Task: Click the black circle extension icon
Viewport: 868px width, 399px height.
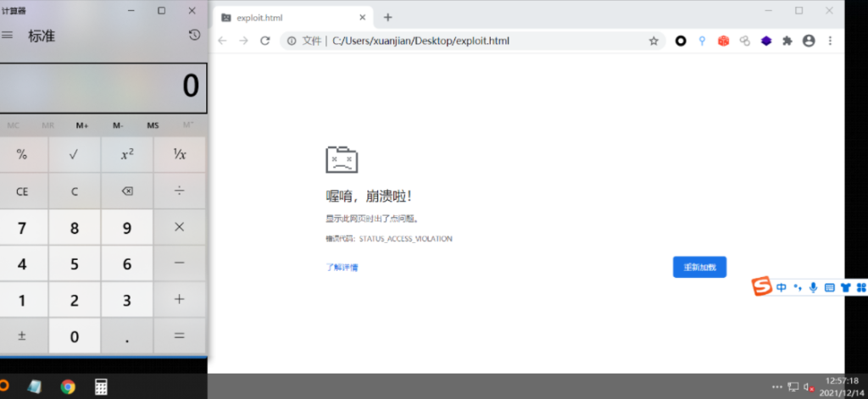Action: coord(681,41)
